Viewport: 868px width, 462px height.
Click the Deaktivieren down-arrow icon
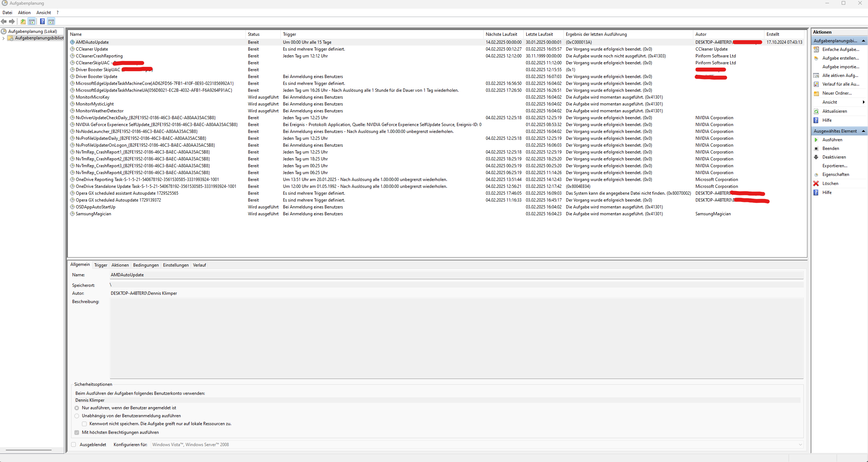(816, 157)
